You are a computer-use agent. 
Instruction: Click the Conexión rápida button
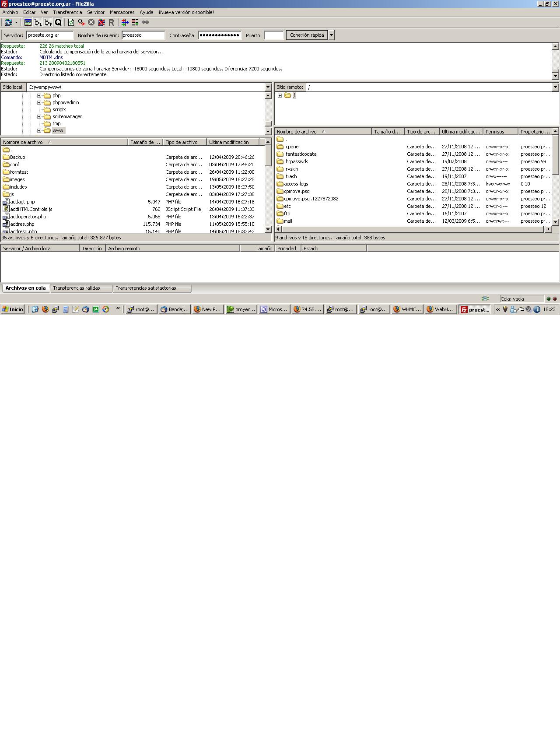[307, 35]
